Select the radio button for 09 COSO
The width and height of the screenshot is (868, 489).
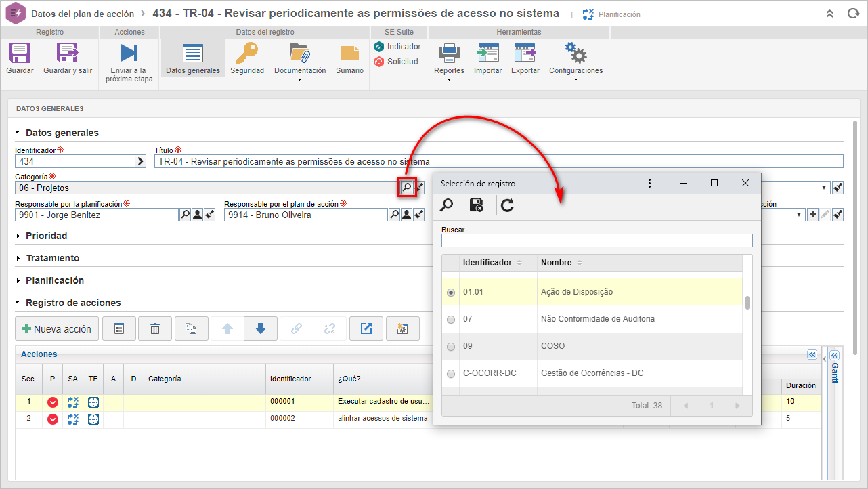point(451,347)
